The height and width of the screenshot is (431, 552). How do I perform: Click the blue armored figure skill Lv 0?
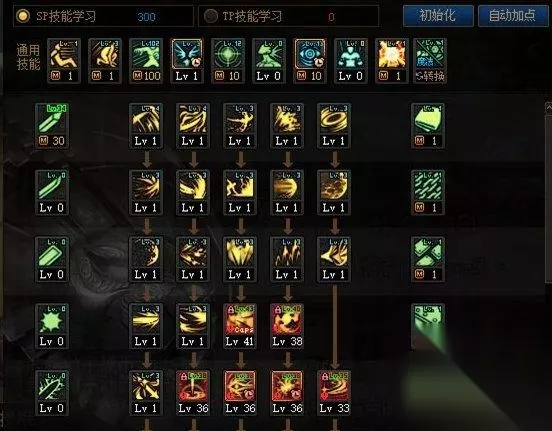click(351, 61)
